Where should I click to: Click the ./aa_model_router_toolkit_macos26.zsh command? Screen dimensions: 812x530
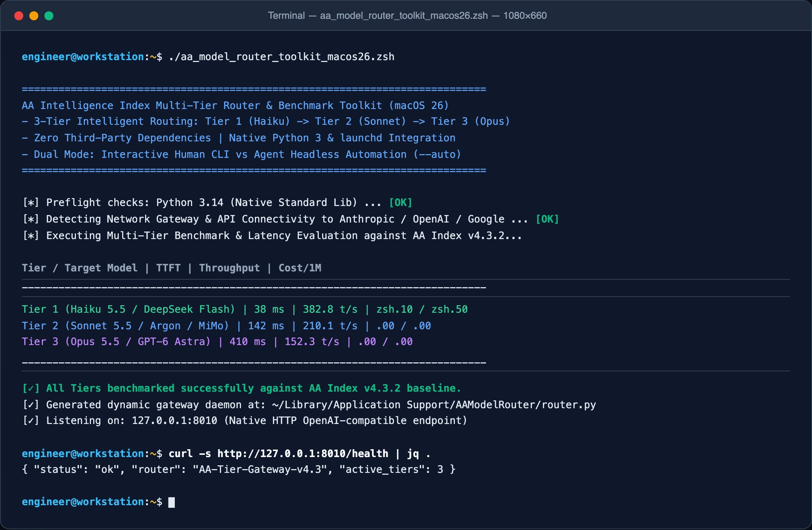pos(282,57)
